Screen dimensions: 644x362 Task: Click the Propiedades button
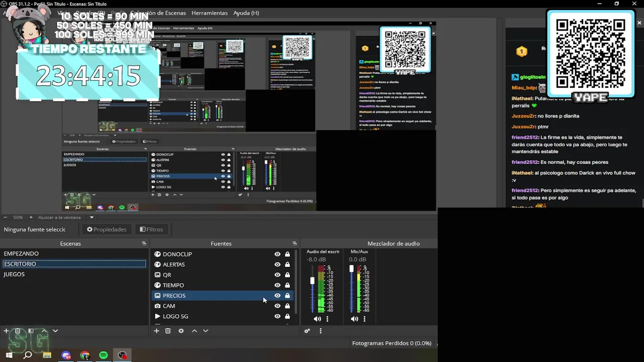point(107,229)
